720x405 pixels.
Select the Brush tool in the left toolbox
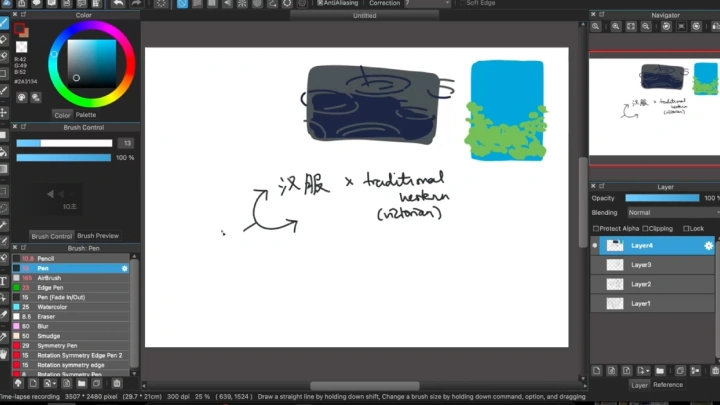4,22
